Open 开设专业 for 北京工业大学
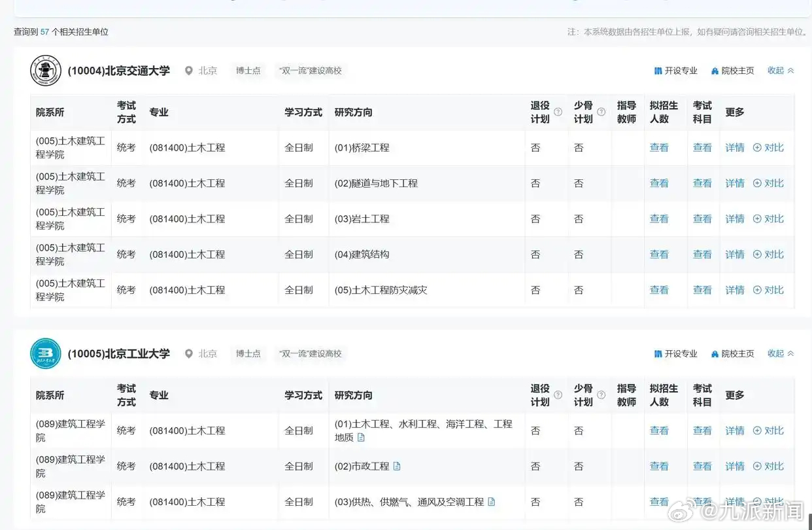812x530 pixels. [x=675, y=354]
